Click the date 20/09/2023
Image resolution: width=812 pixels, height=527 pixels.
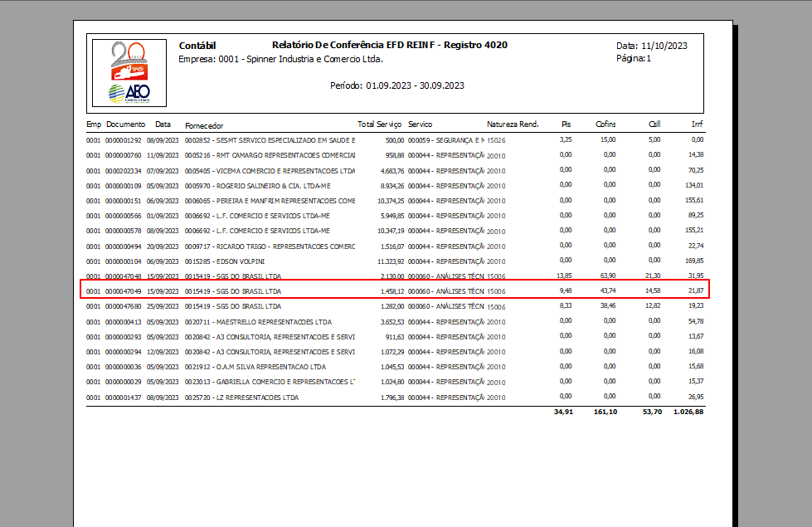click(x=163, y=246)
